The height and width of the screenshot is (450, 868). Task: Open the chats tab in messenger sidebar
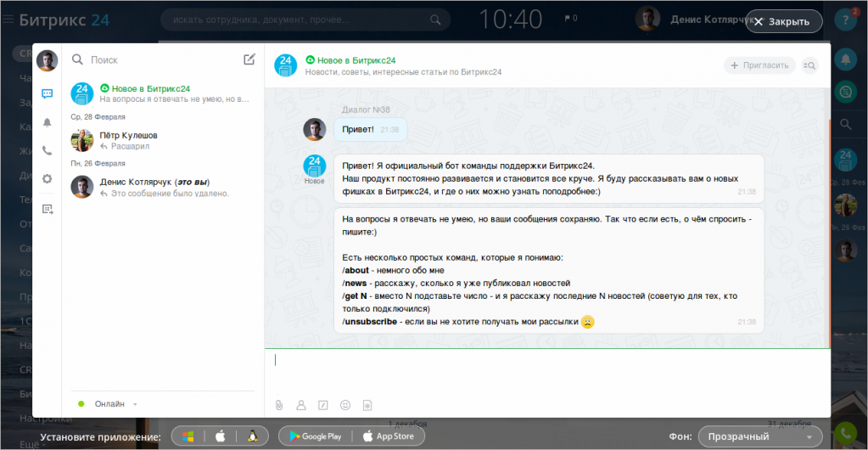click(47, 93)
